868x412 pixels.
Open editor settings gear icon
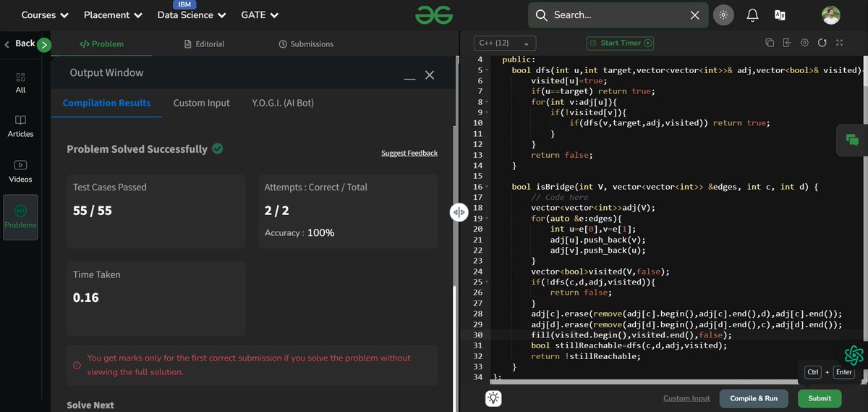(x=804, y=43)
